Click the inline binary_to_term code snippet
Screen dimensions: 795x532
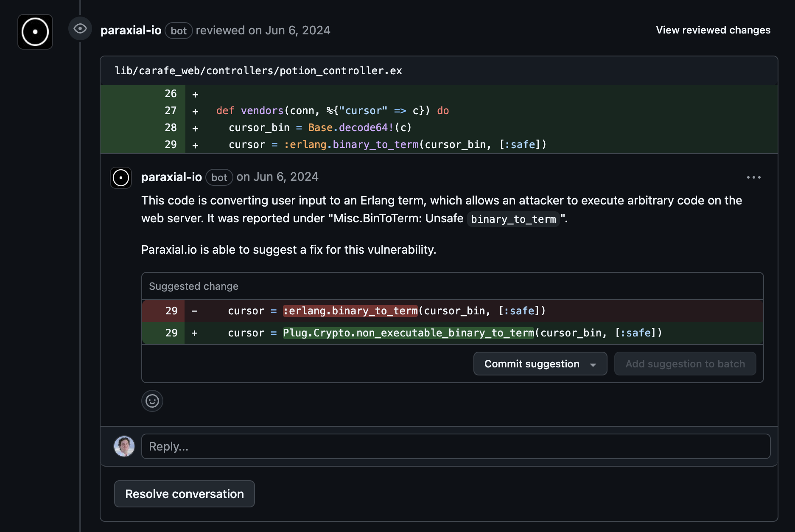pyautogui.click(x=513, y=219)
